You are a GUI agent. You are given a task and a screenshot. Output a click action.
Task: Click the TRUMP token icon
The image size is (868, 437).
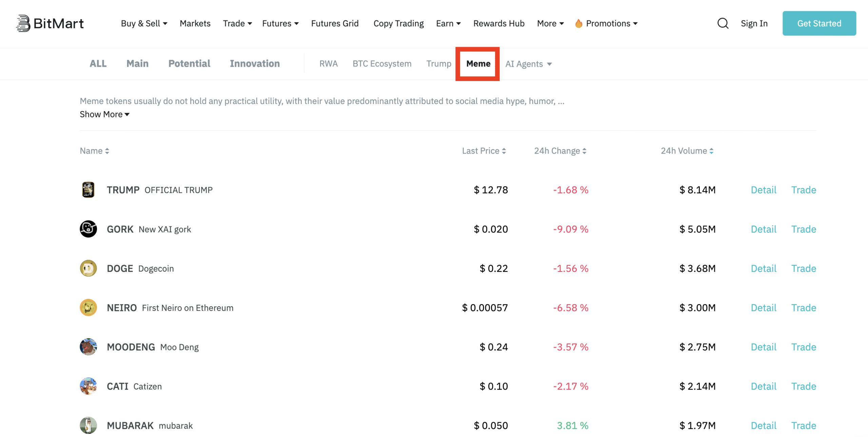tap(88, 190)
